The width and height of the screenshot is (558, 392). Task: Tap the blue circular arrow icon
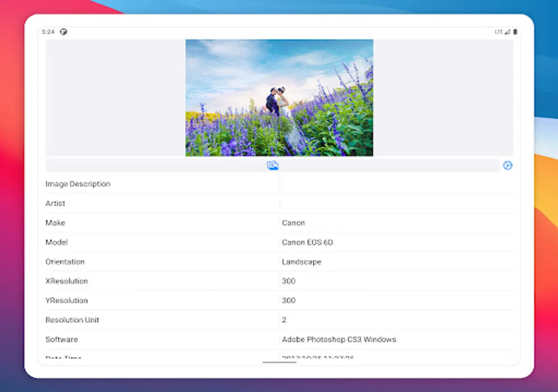(507, 166)
